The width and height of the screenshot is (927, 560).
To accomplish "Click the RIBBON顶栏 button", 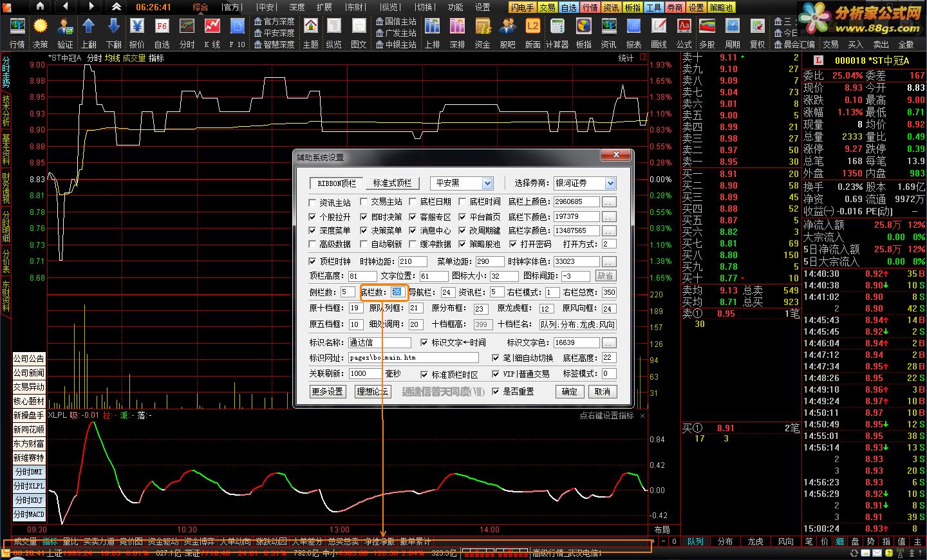I will [337, 183].
